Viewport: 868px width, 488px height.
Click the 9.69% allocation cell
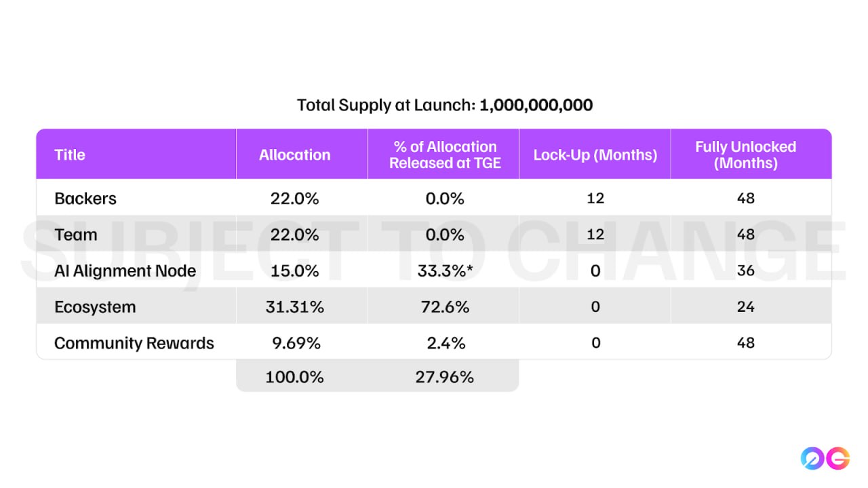point(294,343)
